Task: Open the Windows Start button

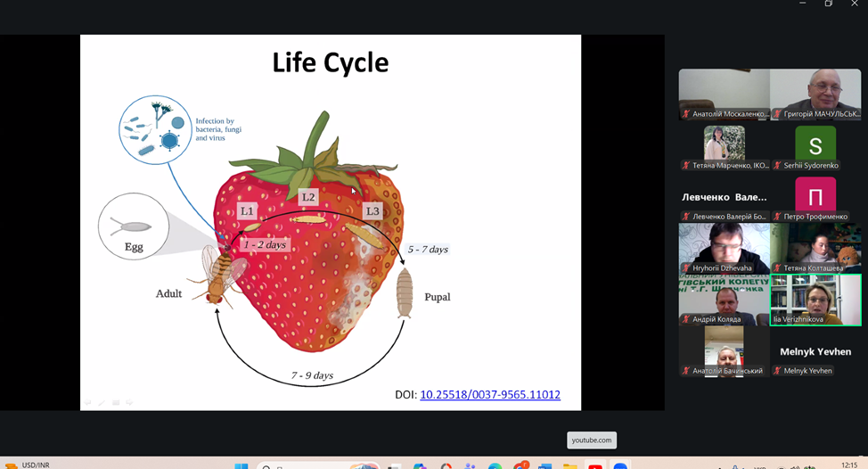Action: (241, 465)
